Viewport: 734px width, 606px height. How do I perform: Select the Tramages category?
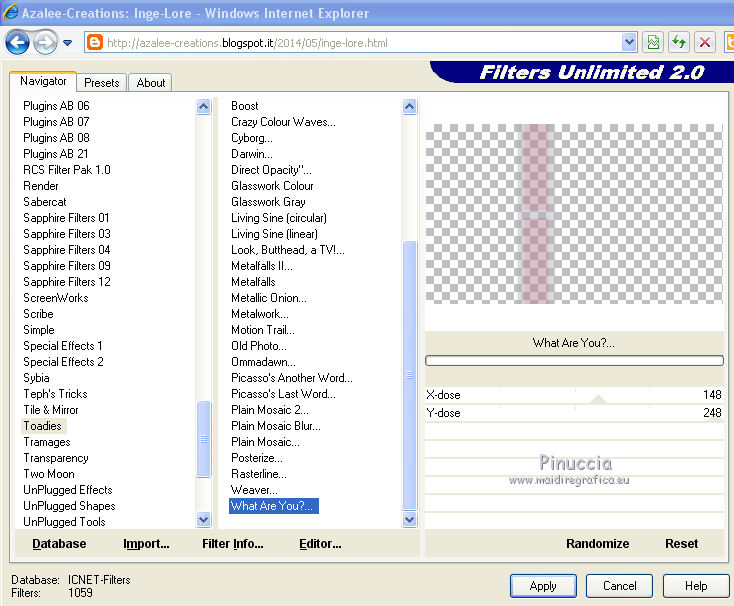[47, 442]
